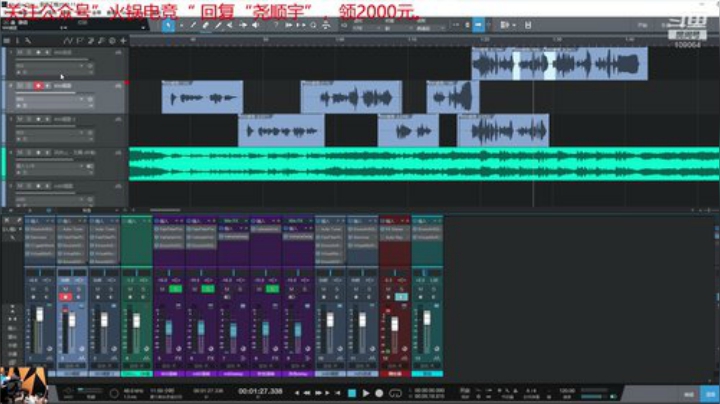Image resolution: width=720 pixels, height=404 pixels.
Task: Click the wrench options icon above tracks
Action: [x=28, y=41]
